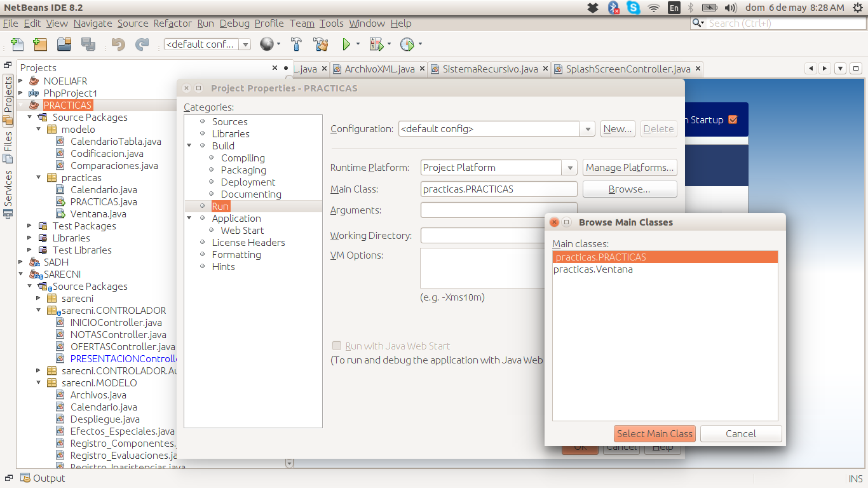
Task: Click the Profile Project clock icon
Action: 407,44
